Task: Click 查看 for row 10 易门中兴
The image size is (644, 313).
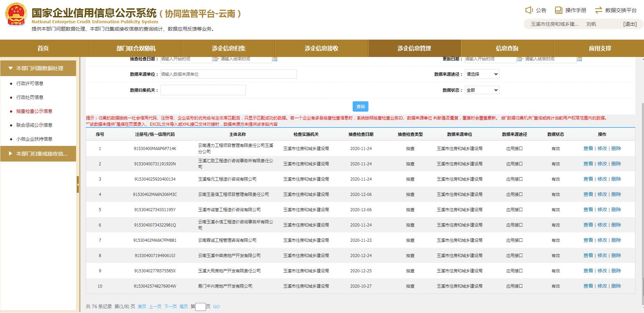Action: (x=588, y=286)
